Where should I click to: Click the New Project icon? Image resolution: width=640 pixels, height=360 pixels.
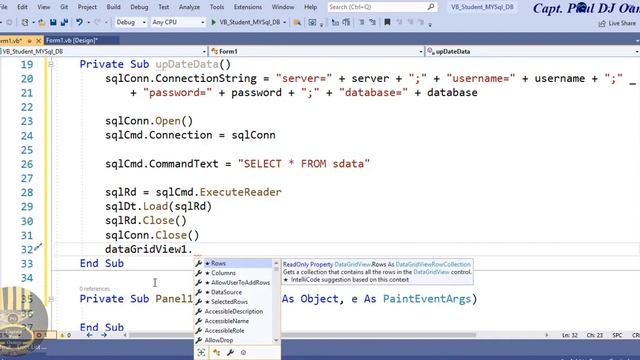click(25, 22)
